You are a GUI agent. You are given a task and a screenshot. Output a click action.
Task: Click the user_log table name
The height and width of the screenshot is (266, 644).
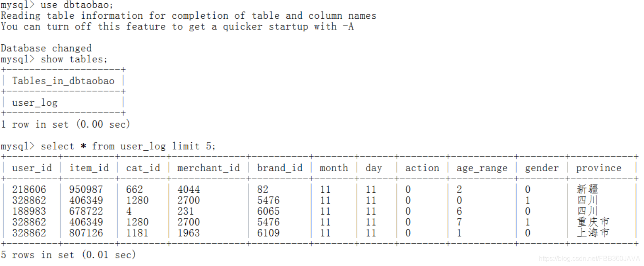click(x=35, y=102)
